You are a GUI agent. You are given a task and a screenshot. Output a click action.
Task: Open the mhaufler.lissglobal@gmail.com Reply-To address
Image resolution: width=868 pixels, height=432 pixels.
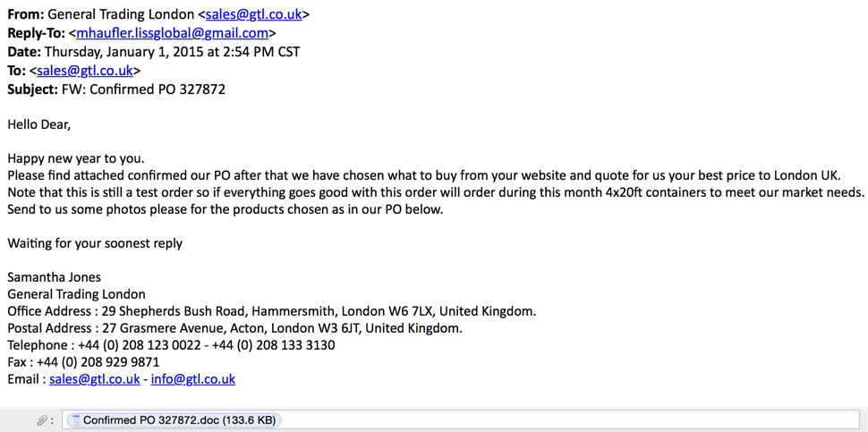tap(172, 33)
